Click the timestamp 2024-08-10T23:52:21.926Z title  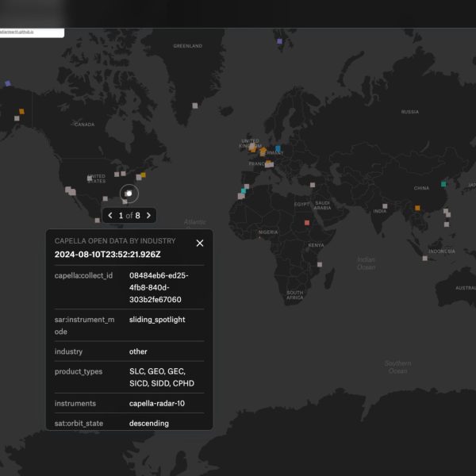107,255
